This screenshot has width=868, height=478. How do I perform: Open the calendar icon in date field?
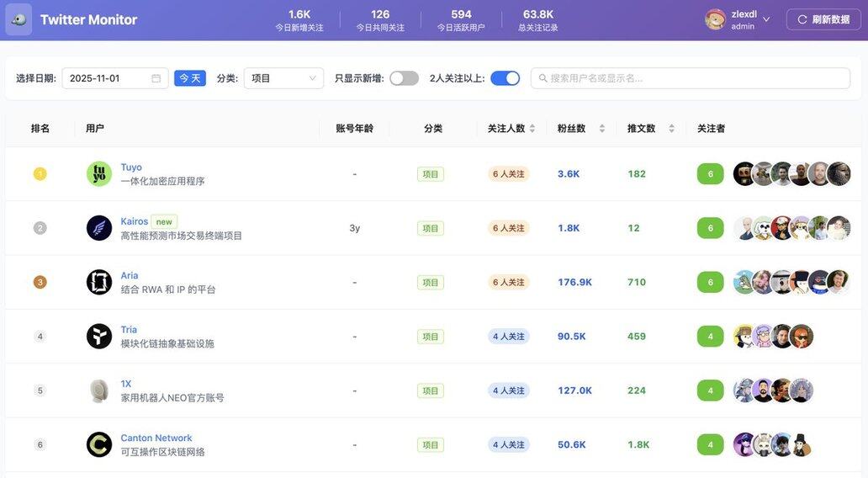pos(156,78)
